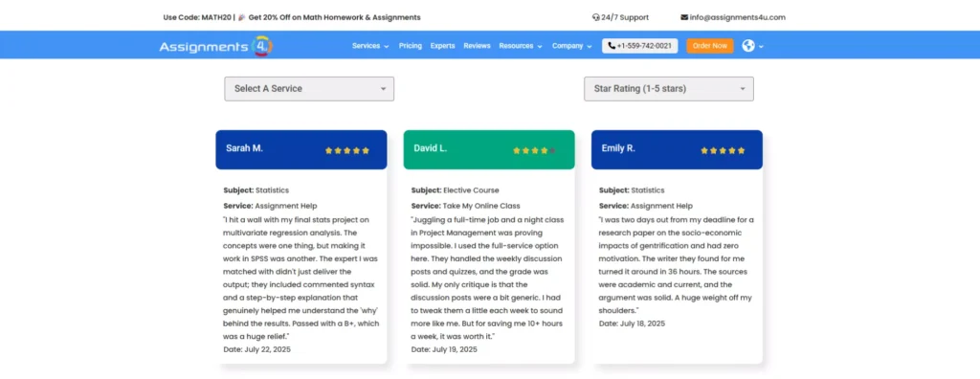980x379 pixels.
Task: Click the Assignments4u logo
Action: click(x=215, y=46)
